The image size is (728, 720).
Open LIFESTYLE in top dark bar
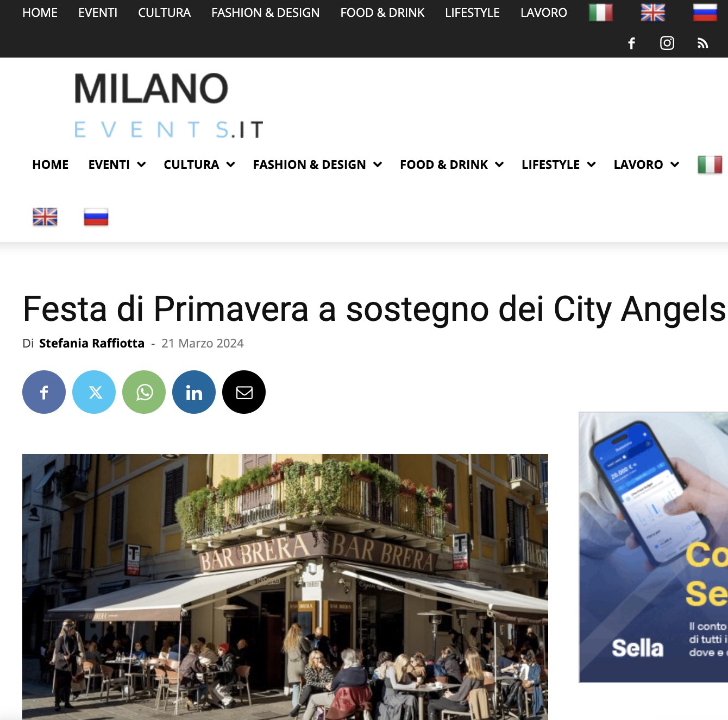point(472,12)
